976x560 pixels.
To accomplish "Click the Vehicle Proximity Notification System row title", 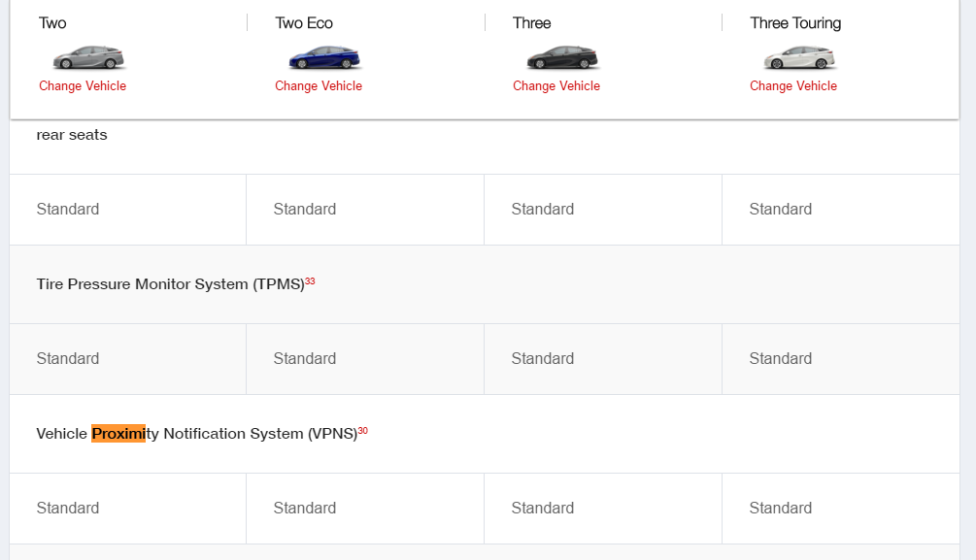I will coord(197,434).
